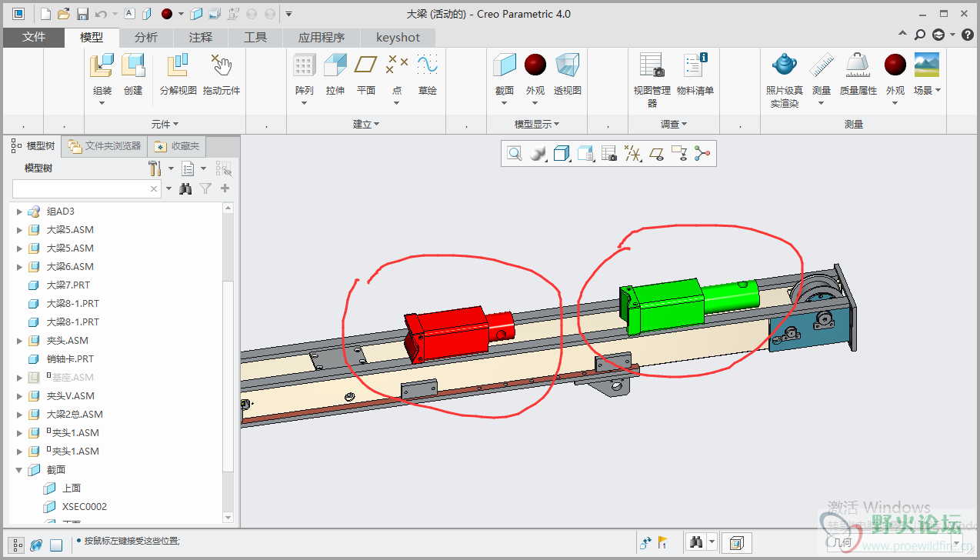
Task: Open a file with the folder icon
Action: click(x=64, y=14)
